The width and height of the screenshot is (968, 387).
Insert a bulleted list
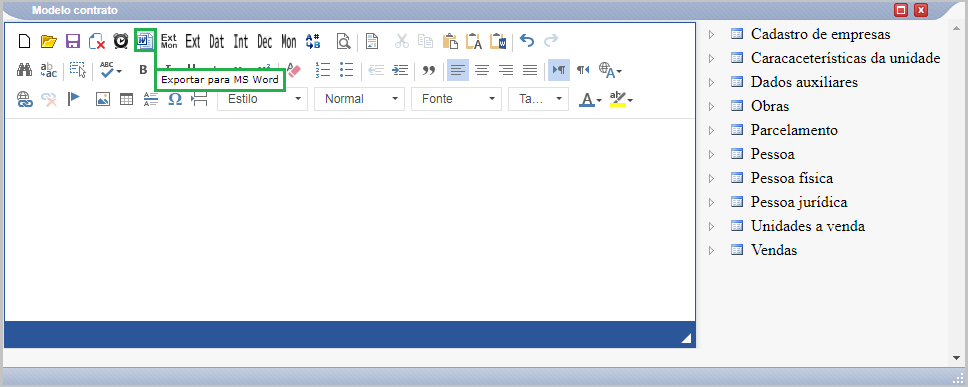click(x=346, y=70)
